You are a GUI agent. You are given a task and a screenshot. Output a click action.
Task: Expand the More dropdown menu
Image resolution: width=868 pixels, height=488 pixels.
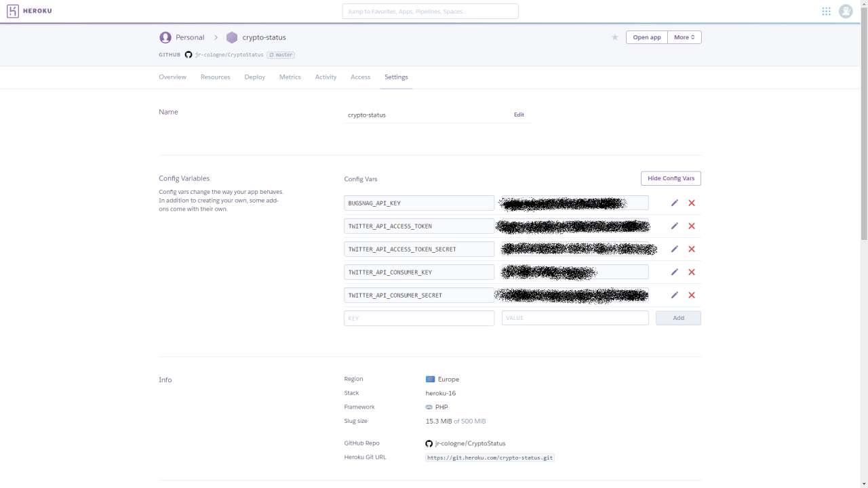[684, 37]
